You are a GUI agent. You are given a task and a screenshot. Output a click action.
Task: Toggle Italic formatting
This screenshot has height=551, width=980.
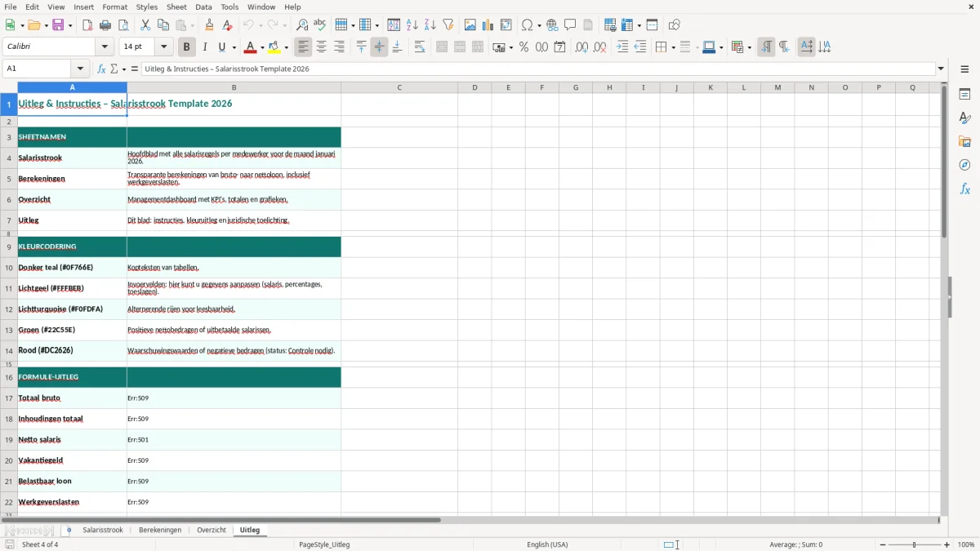coord(205,47)
